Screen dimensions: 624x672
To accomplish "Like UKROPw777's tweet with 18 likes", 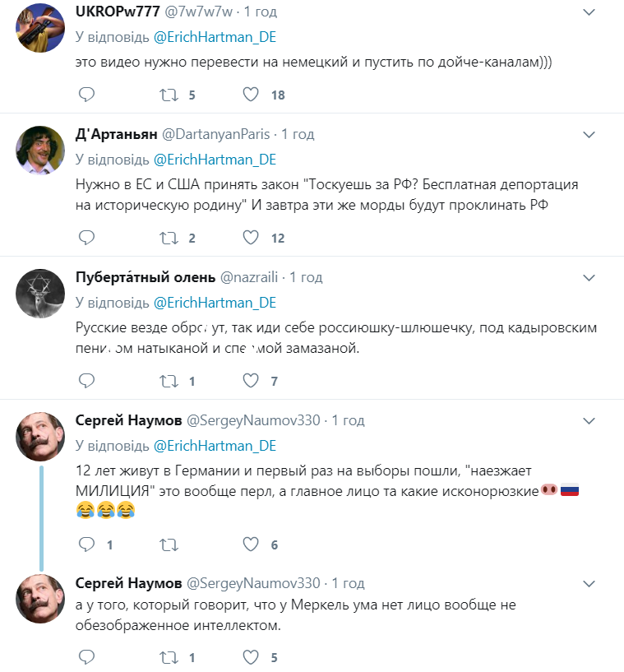I will 251,95.
